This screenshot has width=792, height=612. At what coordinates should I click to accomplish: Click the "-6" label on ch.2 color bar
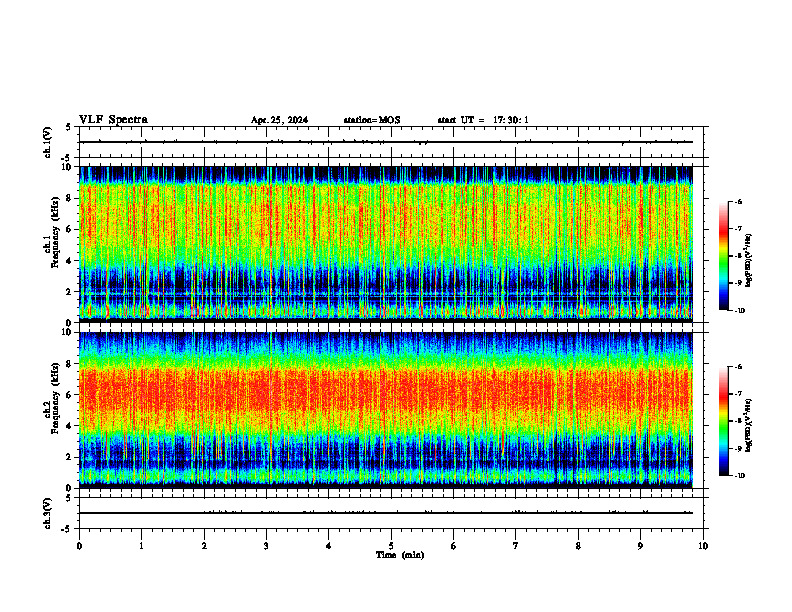click(738, 367)
